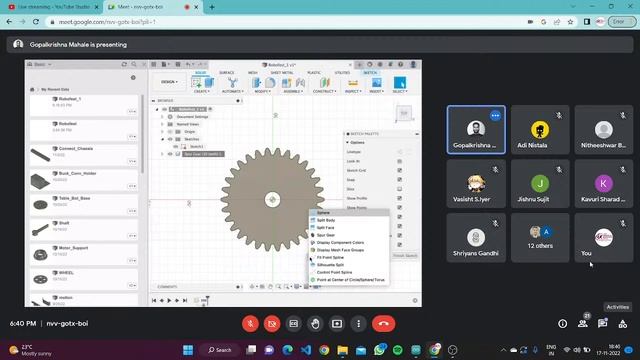Refresh the Fusion data panel
640x360 pixels.
pos(124,64)
